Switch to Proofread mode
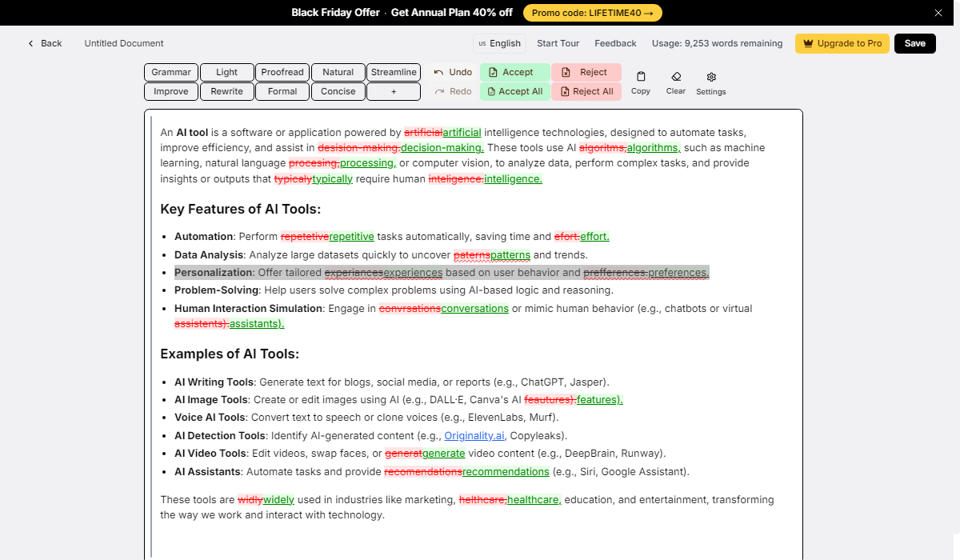 pos(282,72)
